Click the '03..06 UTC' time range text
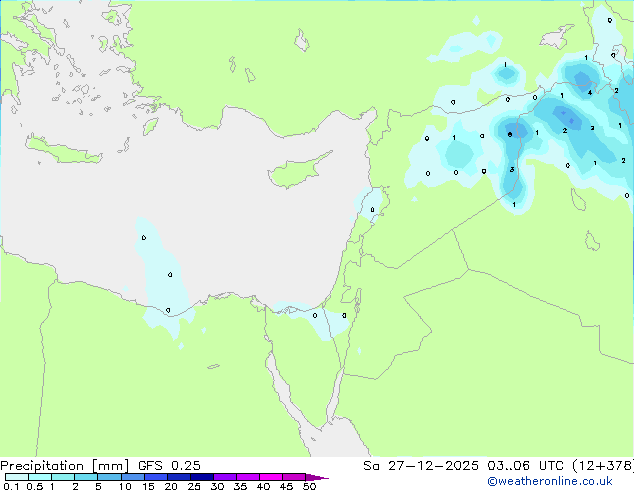 [525, 466]
